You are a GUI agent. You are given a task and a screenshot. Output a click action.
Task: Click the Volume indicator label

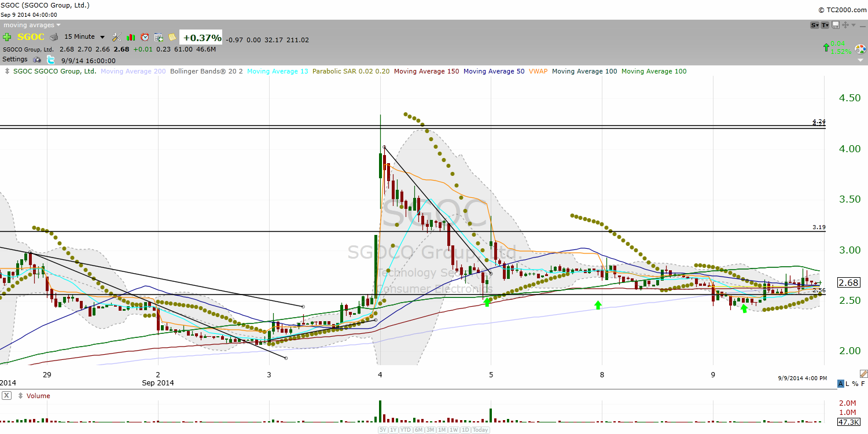click(39, 396)
